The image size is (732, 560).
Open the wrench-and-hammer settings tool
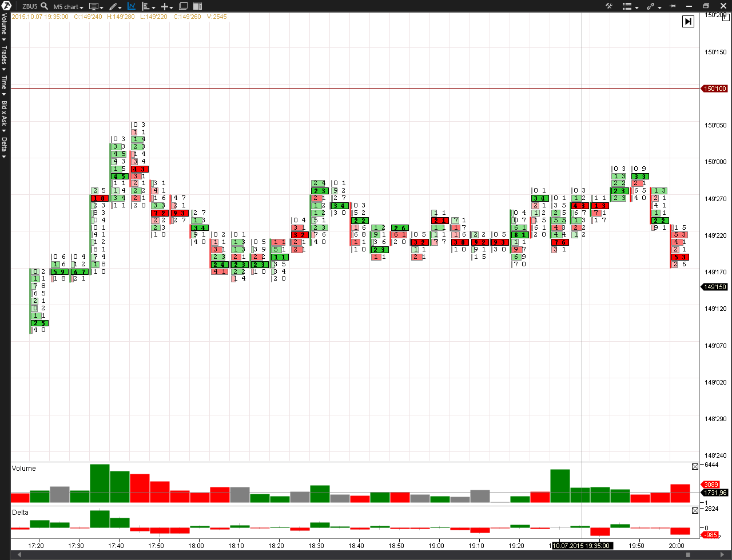point(608,6)
